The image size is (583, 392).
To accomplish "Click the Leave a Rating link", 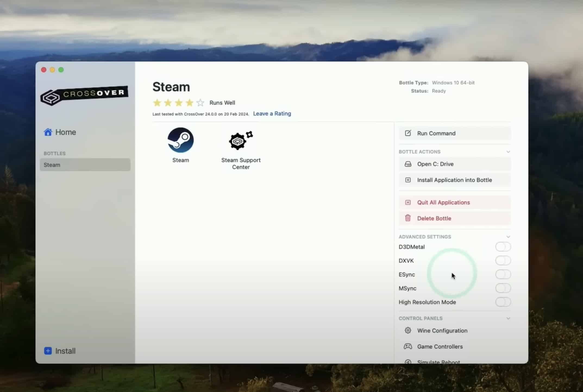I will click(x=272, y=113).
